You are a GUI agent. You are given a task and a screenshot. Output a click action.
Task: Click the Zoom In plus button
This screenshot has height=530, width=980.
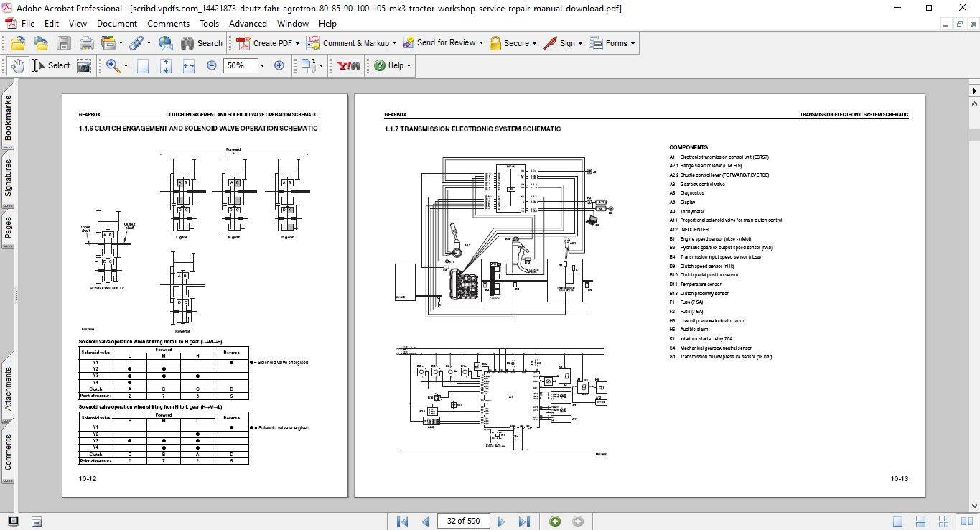[279, 65]
